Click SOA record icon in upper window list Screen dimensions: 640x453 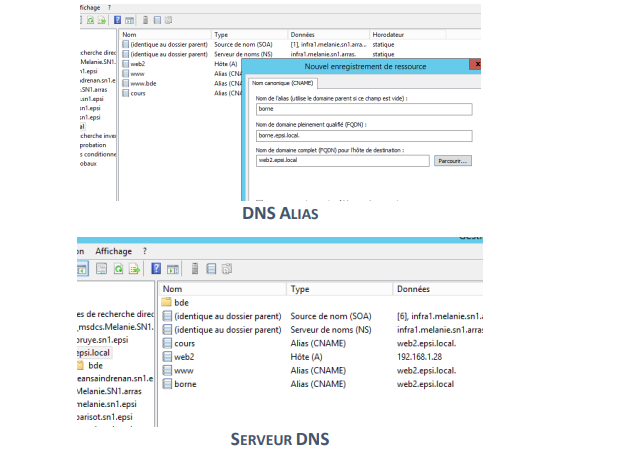126,44
